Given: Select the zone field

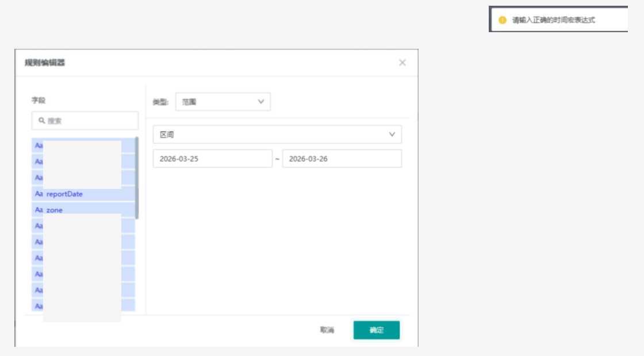Looking at the screenshot, I should pos(83,210).
